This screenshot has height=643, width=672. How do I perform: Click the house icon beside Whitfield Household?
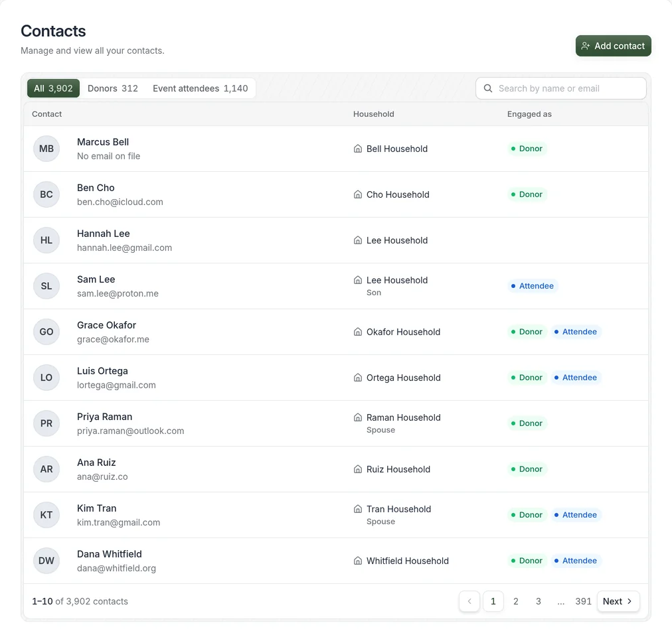click(x=357, y=561)
